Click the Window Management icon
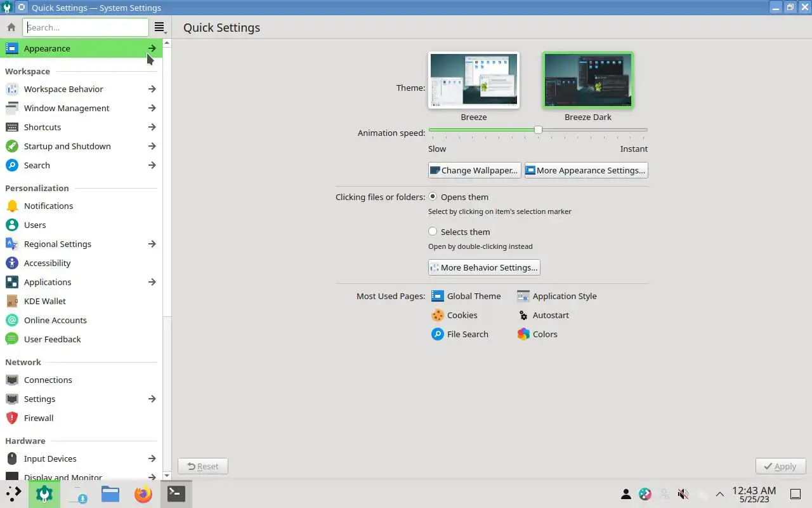The height and width of the screenshot is (508, 812). [11, 108]
